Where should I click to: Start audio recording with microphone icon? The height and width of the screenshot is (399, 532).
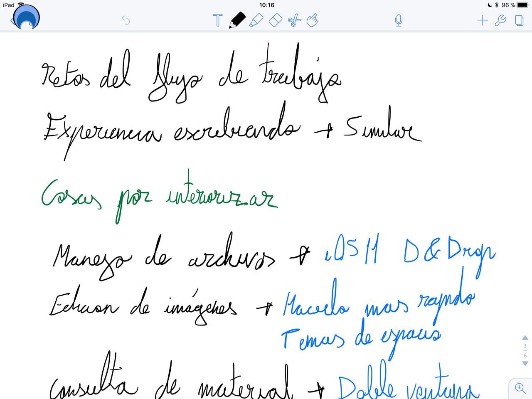coord(399,20)
